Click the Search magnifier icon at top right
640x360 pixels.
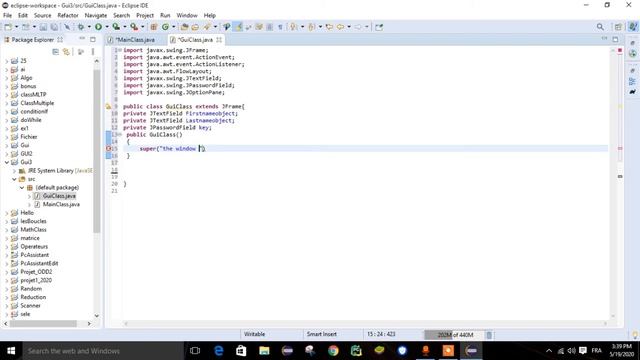point(600,27)
